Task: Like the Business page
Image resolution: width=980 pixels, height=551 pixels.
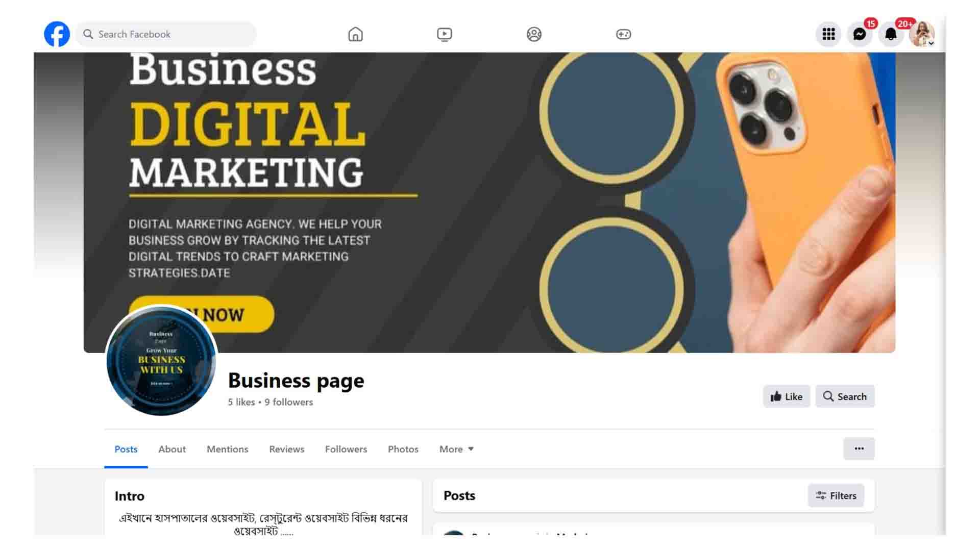Action: 787,396
